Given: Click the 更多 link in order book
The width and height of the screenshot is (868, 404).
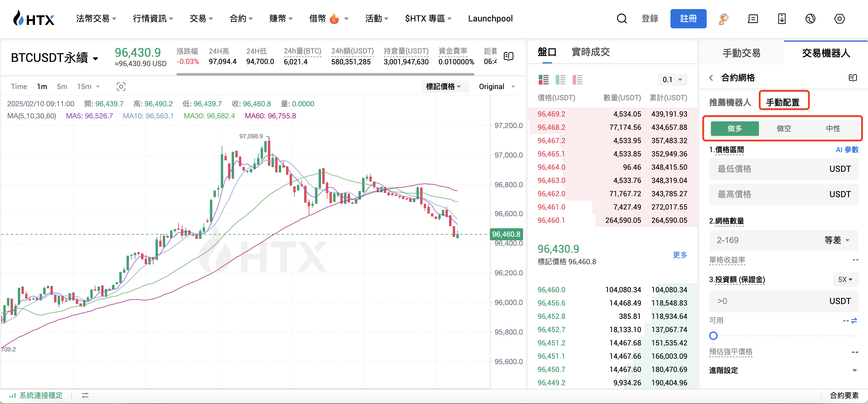Looking at the screenshot, I should pos(680,255).
